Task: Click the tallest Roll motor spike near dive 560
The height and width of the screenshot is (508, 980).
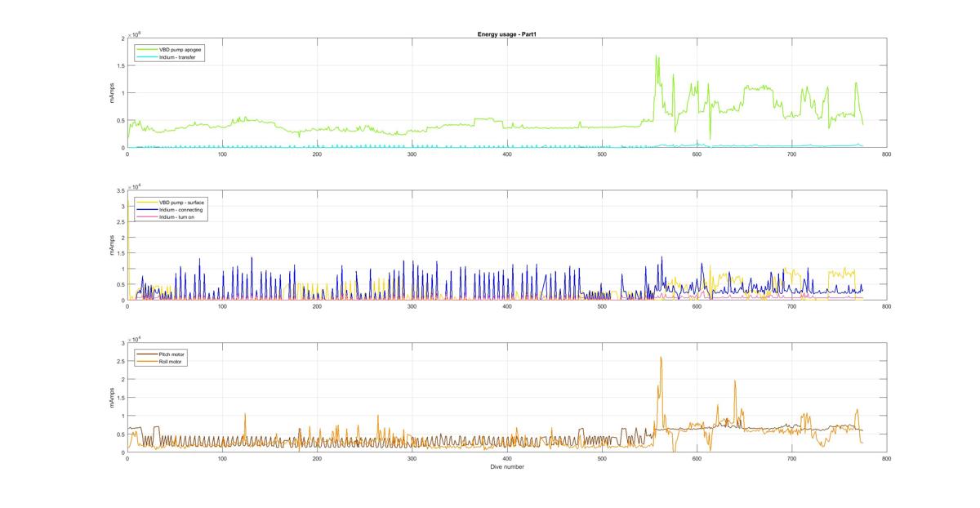Action: pyautogui.click(x=661, y=358)
